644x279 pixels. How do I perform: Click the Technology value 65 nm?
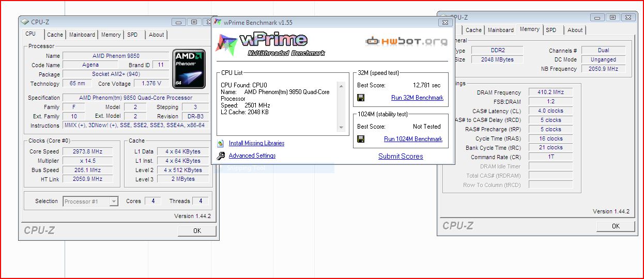(x=78, y=84)
